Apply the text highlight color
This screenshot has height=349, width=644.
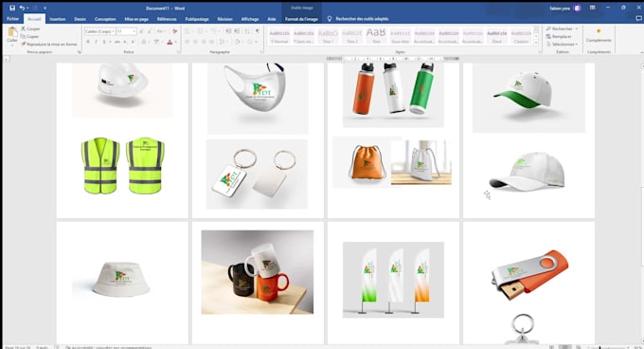[156, 42]
